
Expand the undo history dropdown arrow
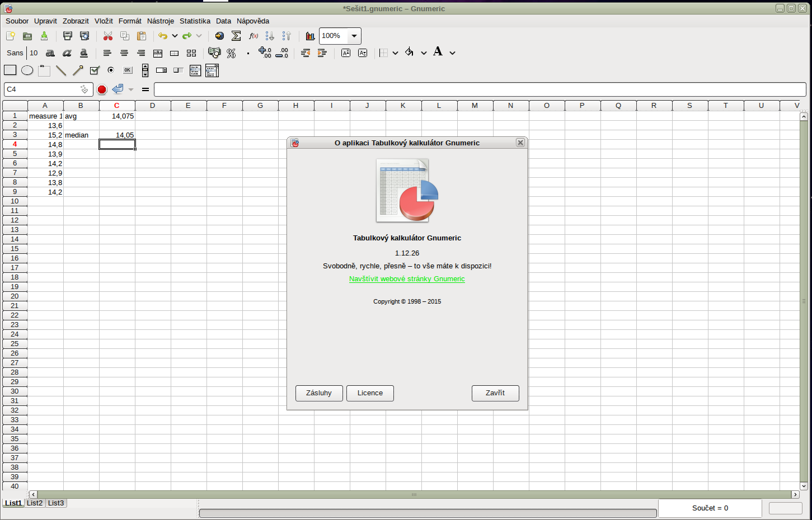pos(175,36)
